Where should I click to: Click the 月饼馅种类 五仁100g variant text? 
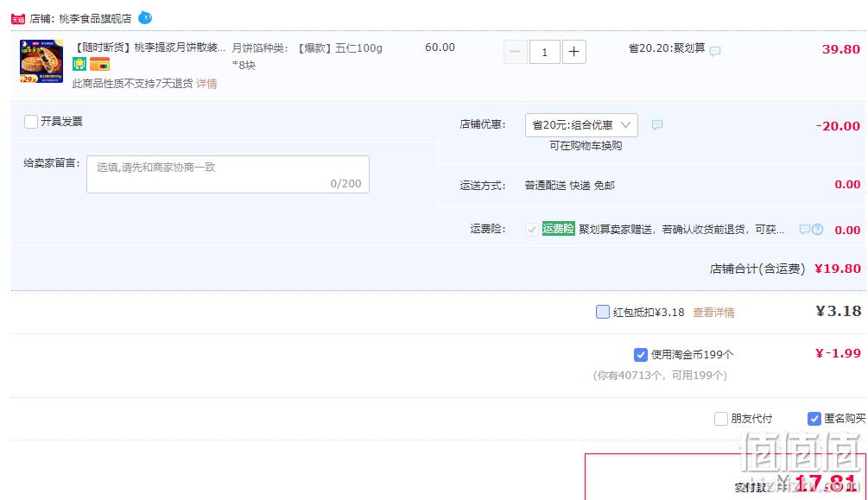pyautogui.click(x=307, y=56)
